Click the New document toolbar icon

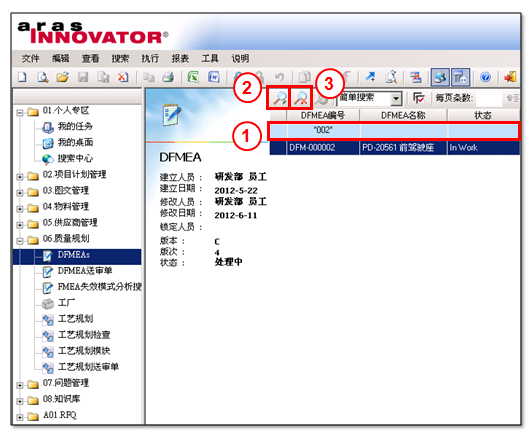point(22,77)
